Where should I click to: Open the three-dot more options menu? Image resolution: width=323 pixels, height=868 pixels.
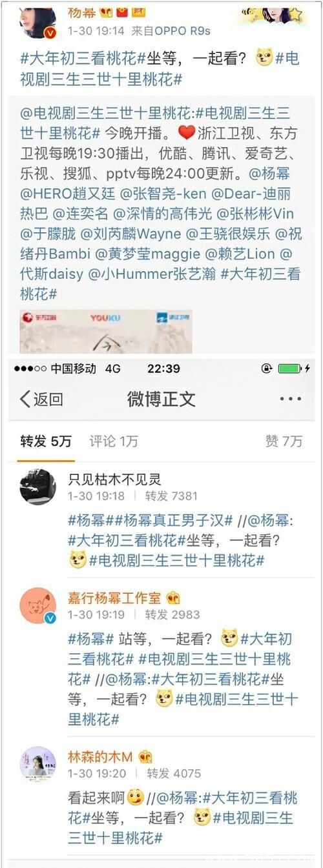pos(290,399)
